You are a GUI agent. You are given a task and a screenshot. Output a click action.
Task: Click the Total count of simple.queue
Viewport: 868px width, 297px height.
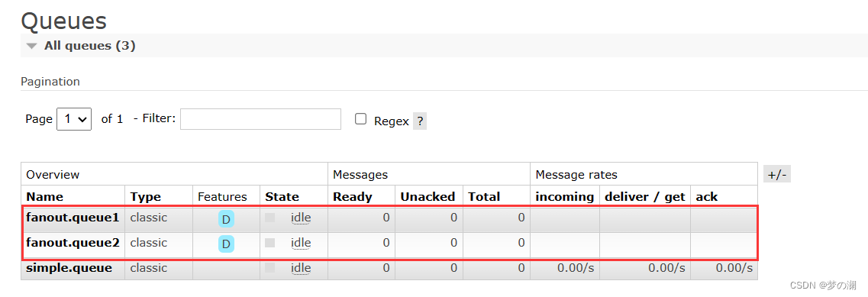521,268
